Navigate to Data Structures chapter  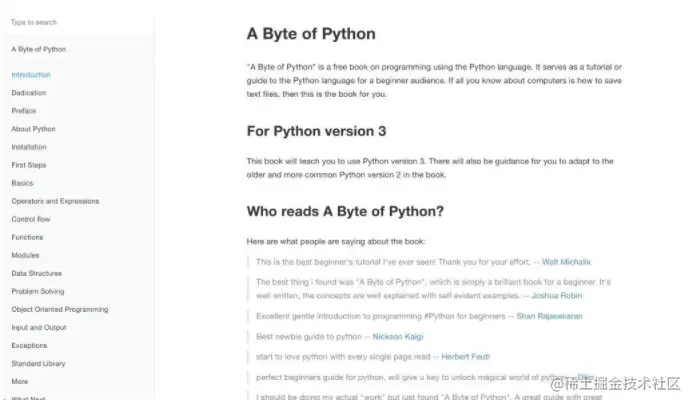(x=36, y=273)
